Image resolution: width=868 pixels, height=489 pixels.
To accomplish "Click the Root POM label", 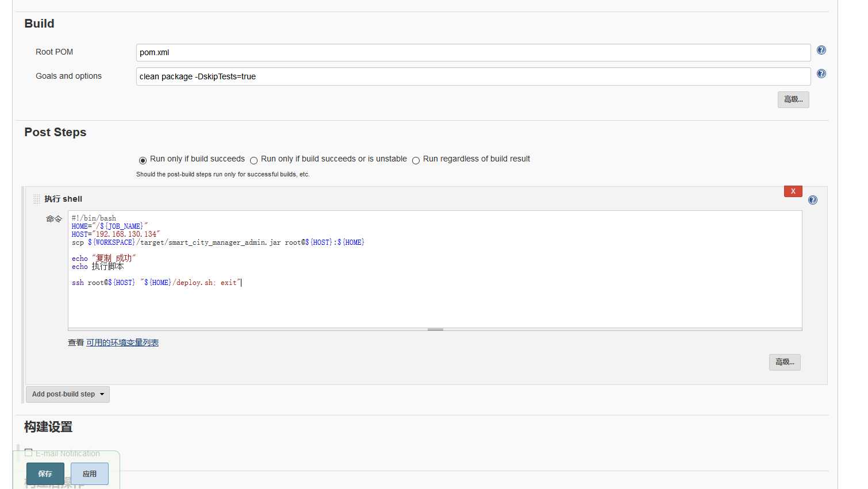I will coord(54,52).
